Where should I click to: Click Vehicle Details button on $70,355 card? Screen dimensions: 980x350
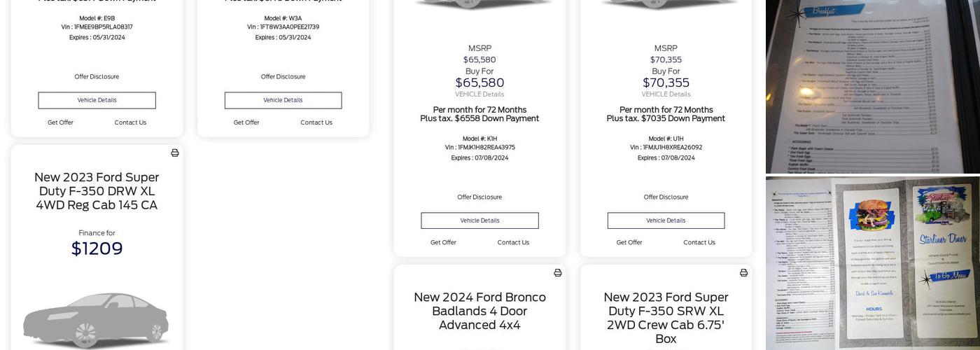(x=666, y=220)
